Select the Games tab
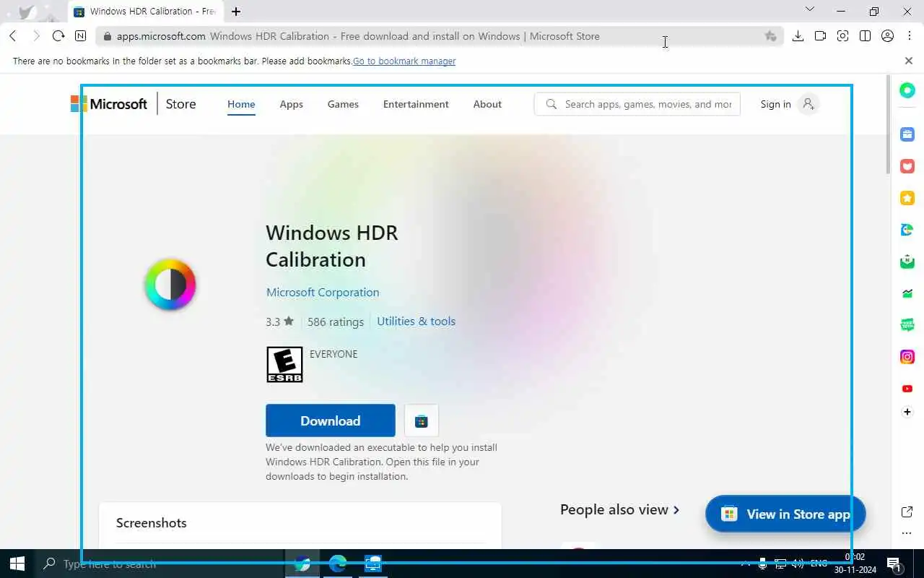Viewport: 924px width, 578px height. click(x=343, y=104)
